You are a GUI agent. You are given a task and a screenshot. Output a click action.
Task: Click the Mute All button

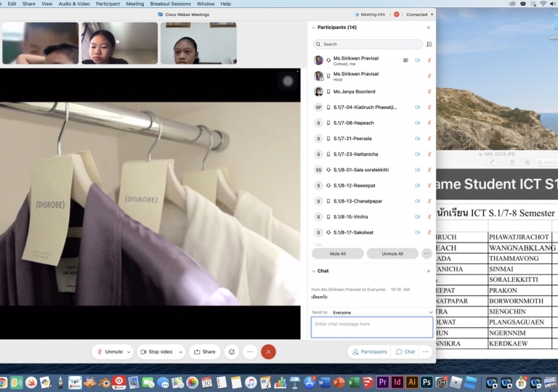pyautogui.click(x=338, y=253)
